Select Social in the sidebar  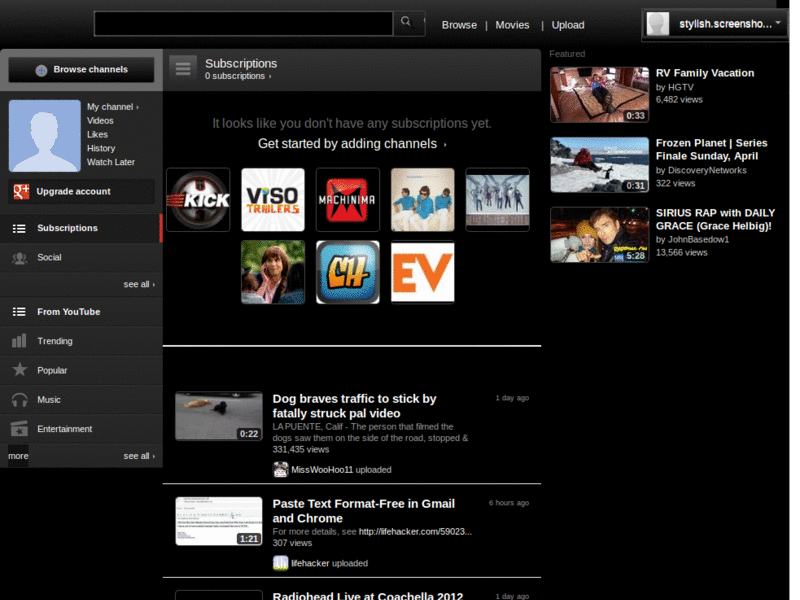(82, 258)
